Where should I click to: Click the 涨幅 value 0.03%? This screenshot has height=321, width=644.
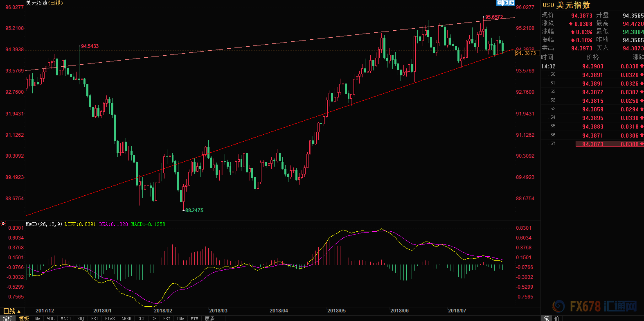click(x=584, y=32)
